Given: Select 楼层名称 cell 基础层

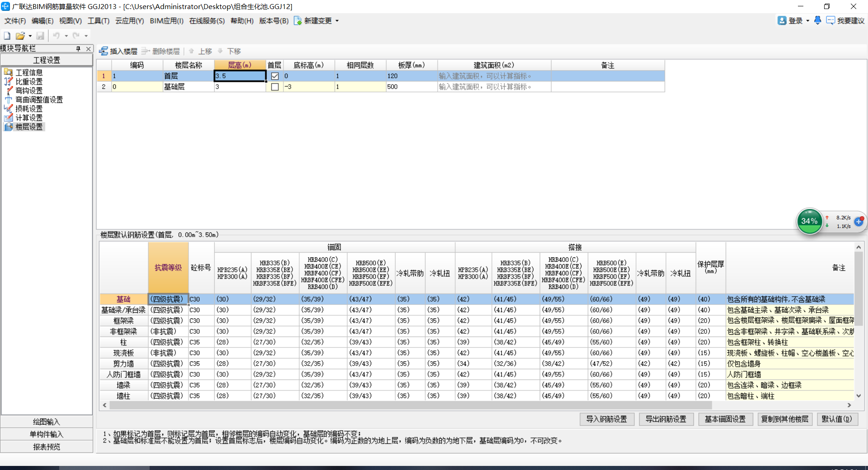Looking at the screenshot, I should coord(188,87).
